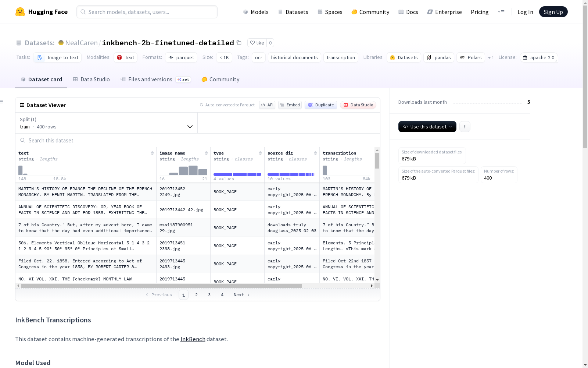Open the navigation overflow menu icon

[501, 12]
